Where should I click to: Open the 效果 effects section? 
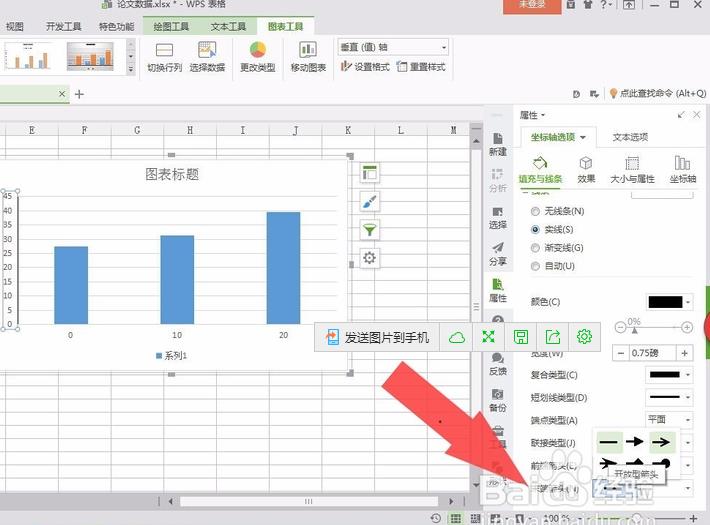(586, 170)
